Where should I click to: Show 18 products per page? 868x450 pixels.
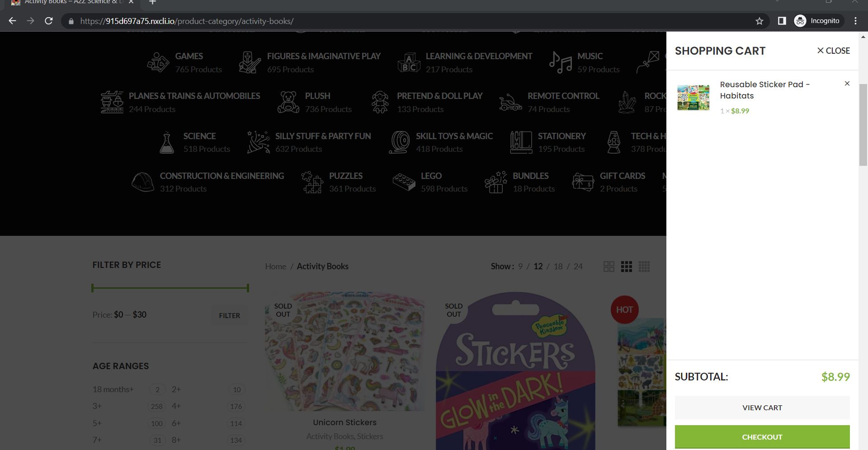[558, 267]
